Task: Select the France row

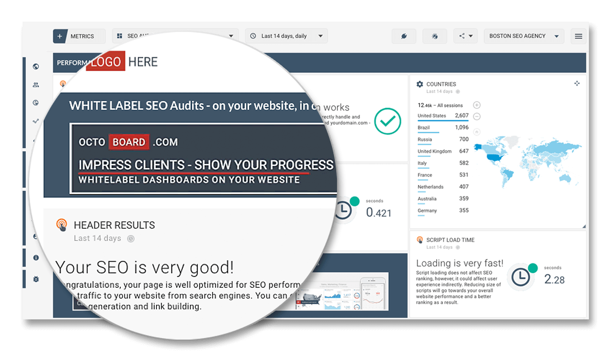Action: (x=443, y=175)
